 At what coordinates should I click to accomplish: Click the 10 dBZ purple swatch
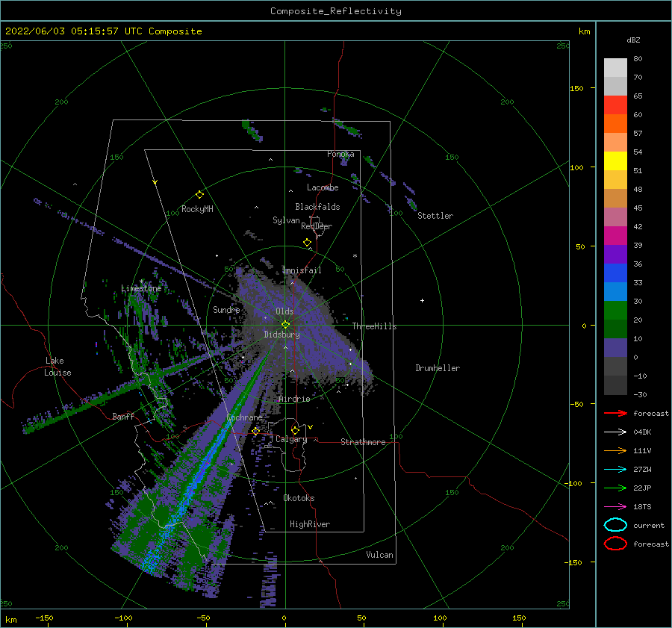[x=615, y=347]
